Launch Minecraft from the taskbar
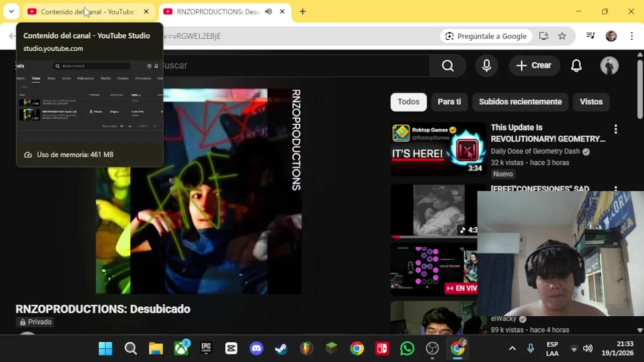 tap(332, 348)
